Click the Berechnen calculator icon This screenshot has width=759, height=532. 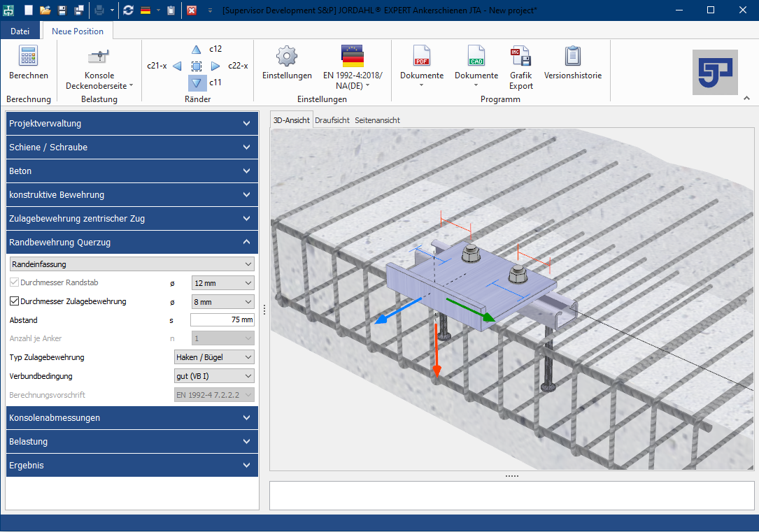[28, 56]
